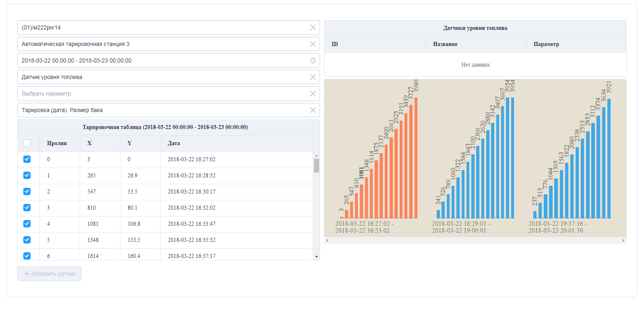Uncheck the row with X value 810
This screenshot has height=314, width=644.
[x=27, y=208]
